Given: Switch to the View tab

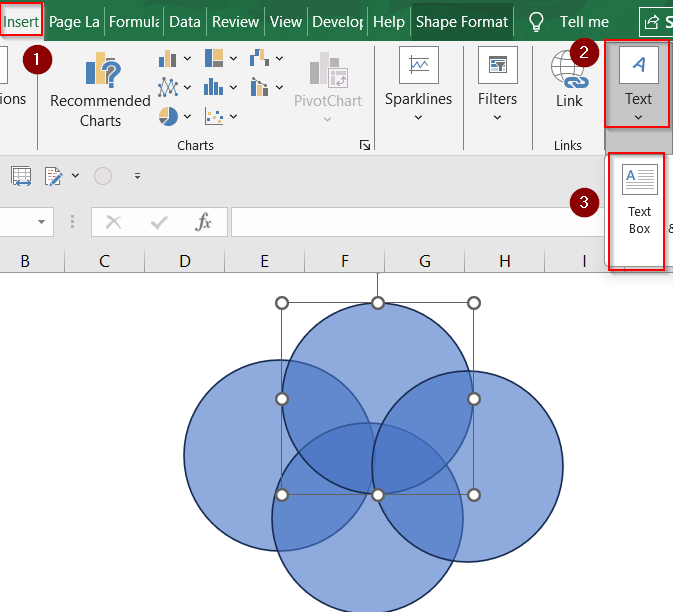Looking at the screenshot, I should (285, 21).
